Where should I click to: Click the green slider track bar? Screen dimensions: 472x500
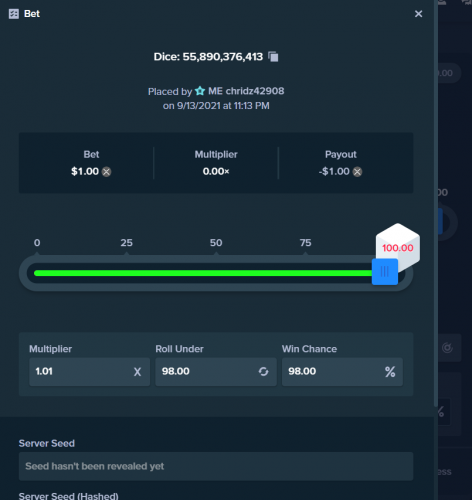tap(203, 273)
